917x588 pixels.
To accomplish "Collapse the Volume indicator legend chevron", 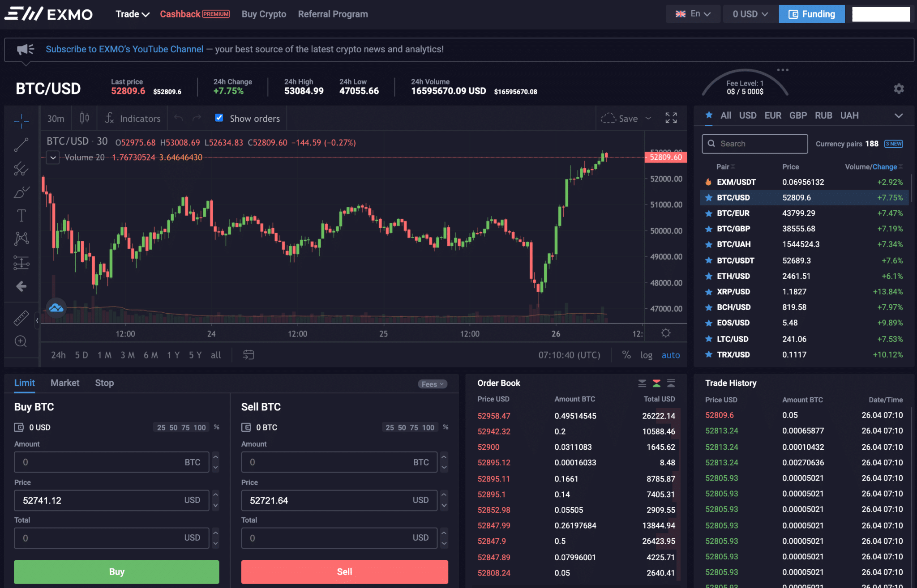I will (x=53, y=158).
